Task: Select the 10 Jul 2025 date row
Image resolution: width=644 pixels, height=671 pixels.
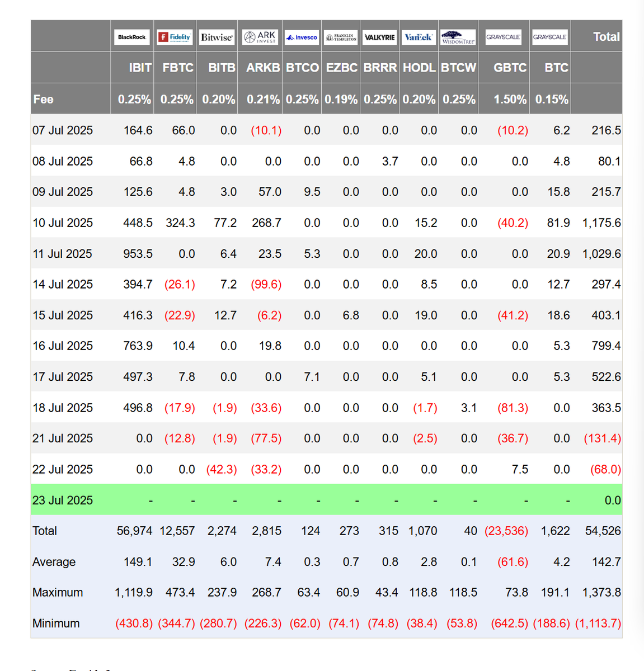Action: [x=326, y=223]
